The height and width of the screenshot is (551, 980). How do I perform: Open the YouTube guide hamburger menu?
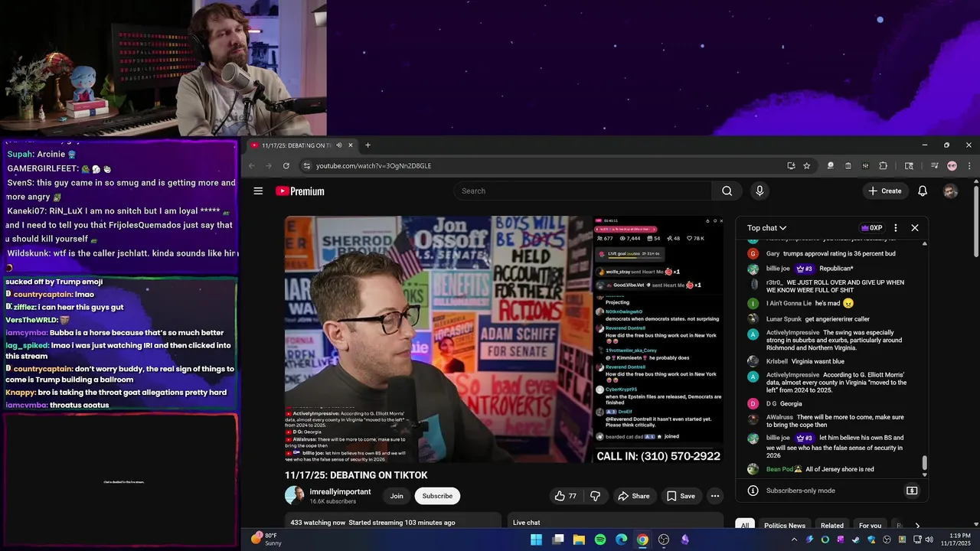click(x=258, y=191)
